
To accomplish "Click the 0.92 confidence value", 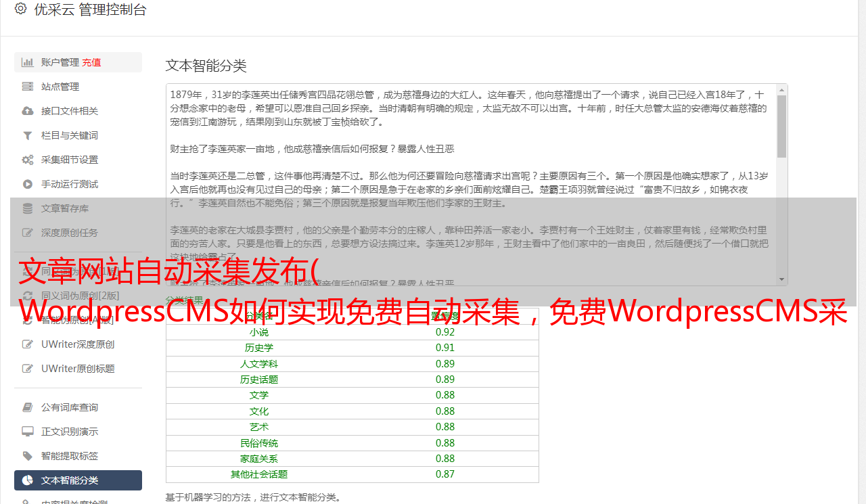I will point(445,332).
